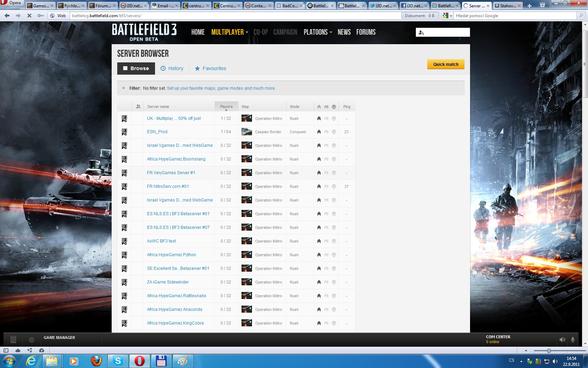Open the filter setup link

coord(221,88)
